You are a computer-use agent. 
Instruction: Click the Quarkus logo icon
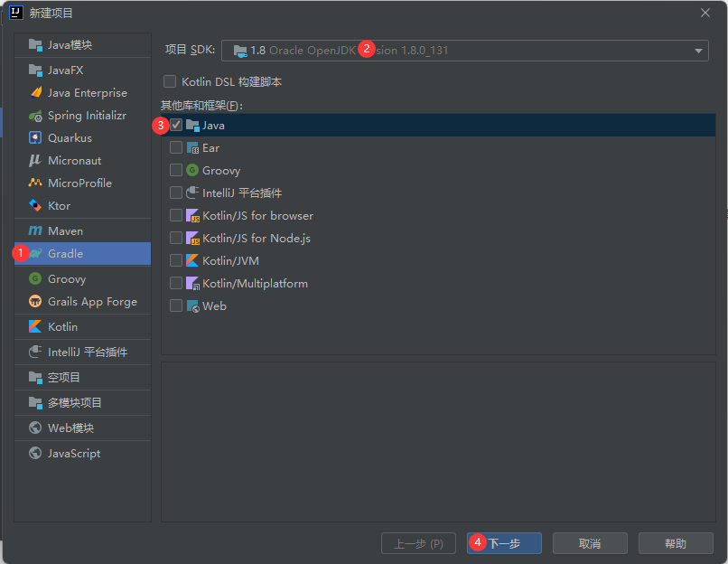tap(35, 138)
